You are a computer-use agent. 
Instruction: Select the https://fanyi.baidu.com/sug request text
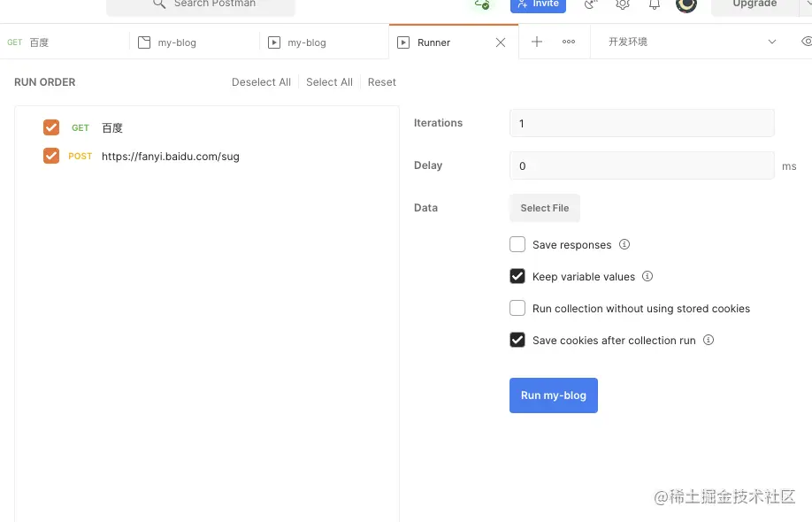click(x=171, y=157)
